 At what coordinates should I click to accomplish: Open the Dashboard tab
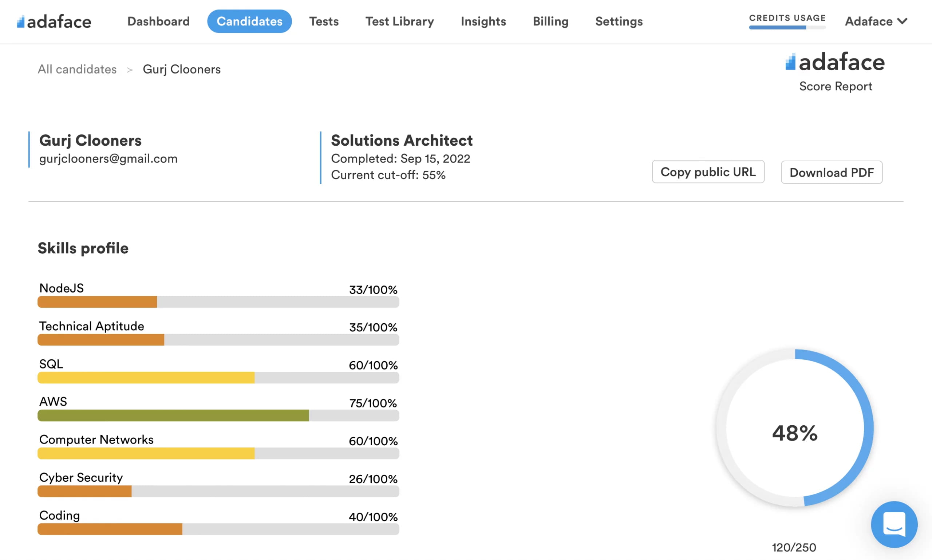158,21
